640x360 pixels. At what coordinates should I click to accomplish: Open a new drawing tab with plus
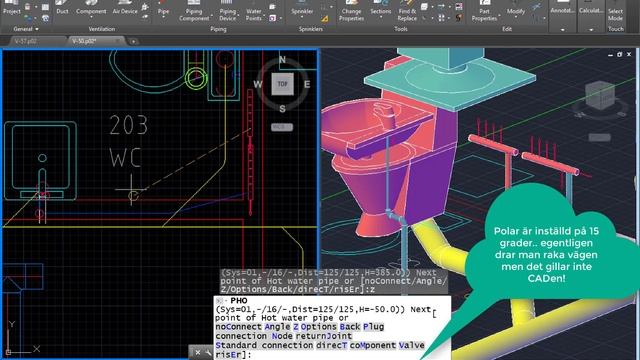[133, 41]
